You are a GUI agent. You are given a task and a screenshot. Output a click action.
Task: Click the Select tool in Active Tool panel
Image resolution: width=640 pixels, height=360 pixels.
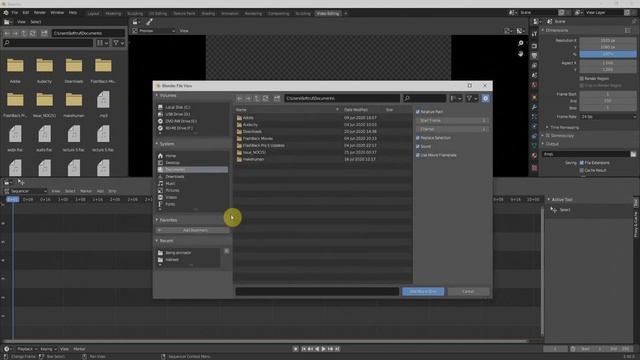point(554,210)
